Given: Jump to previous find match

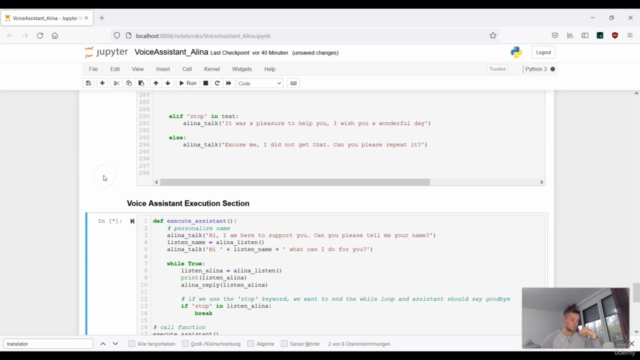Looking at the screenshot, I should pos(103,344).
